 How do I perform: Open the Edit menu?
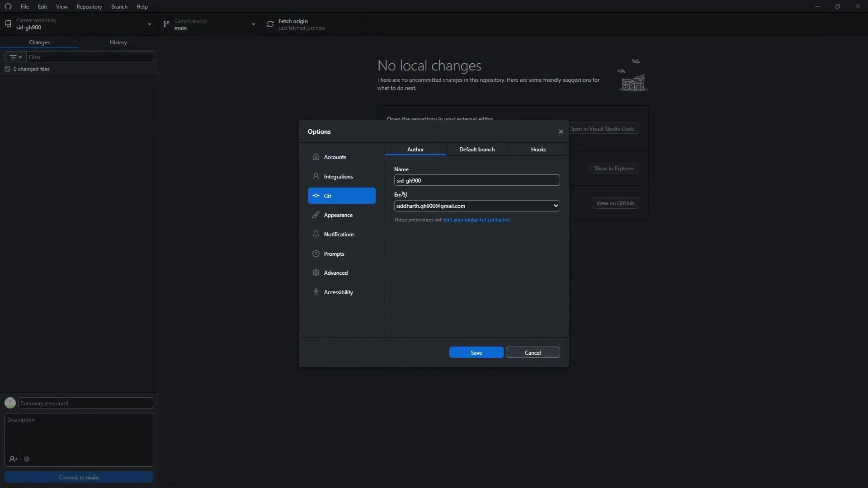(42, 6)
